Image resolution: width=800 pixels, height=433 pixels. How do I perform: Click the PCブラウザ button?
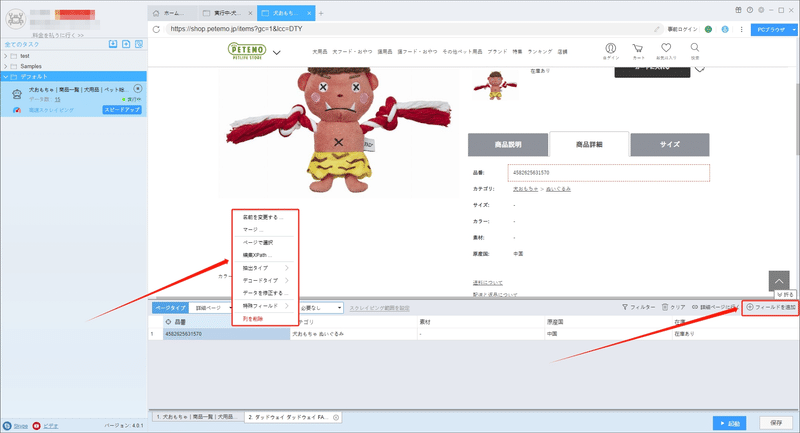coord(770,30)
